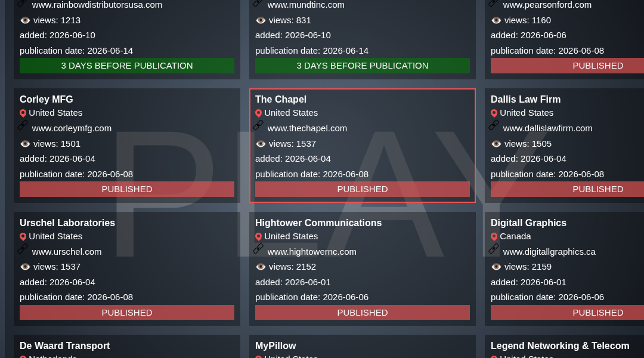Select the Urschel Laboratories title
Image resolution: width=644 pixels, height=358 pixels.
(x=67, y=223)
